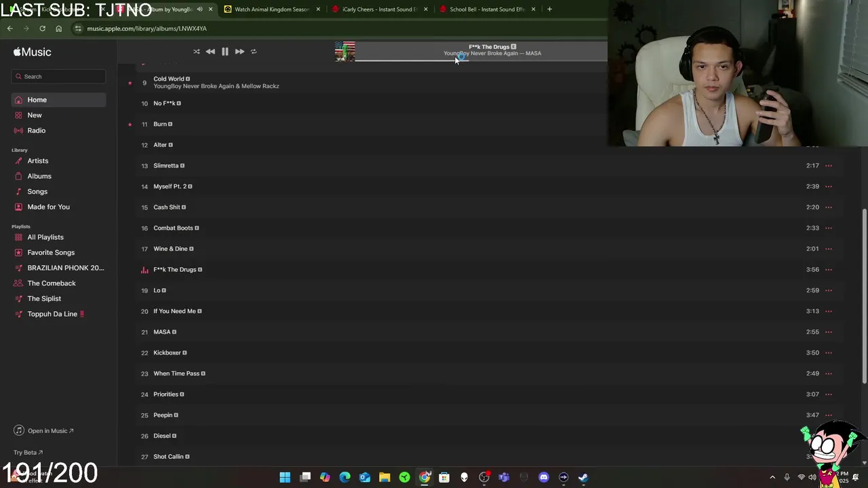Open the New section
The image size is (868, 488).
pos(58,115)
